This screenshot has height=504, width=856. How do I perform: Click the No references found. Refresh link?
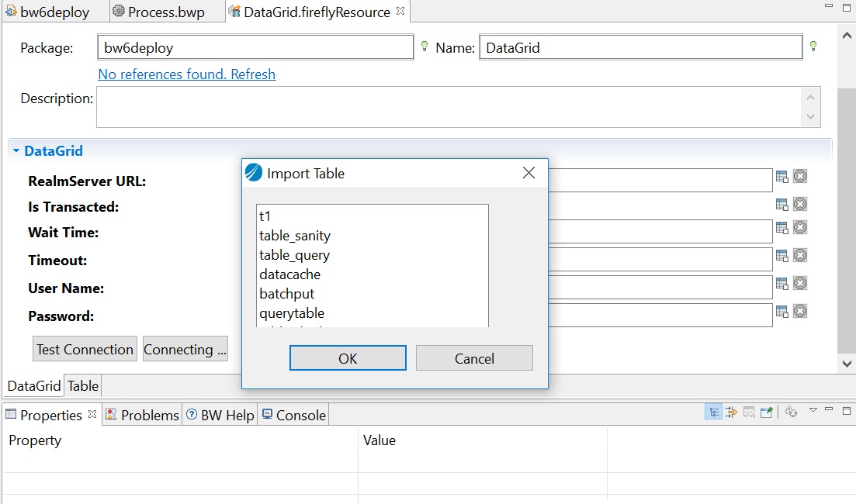(x=186, y=74)
